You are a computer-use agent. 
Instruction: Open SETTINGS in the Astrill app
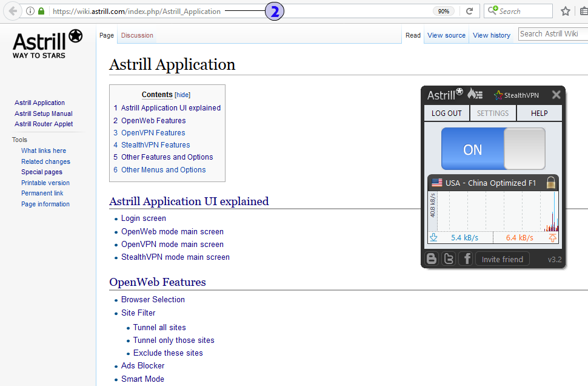493,113
